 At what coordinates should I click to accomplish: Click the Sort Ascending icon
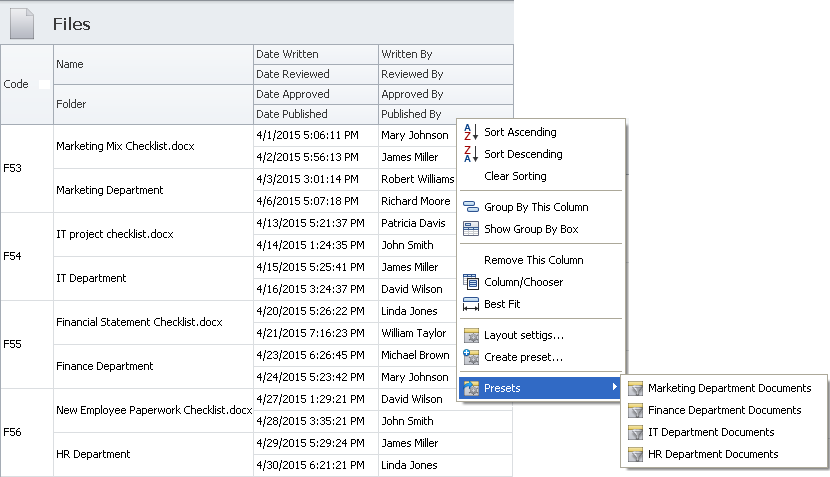coord(471,132)
